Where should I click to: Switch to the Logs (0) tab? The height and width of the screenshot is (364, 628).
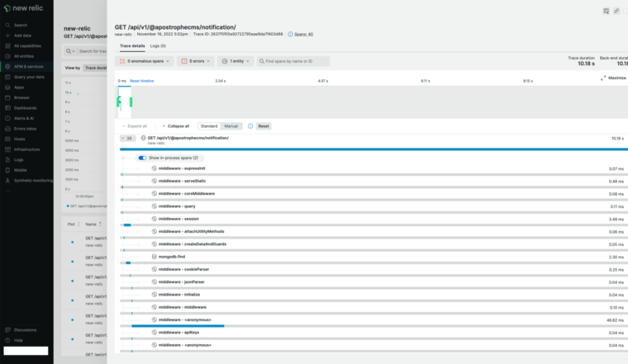(x=158, y=46)
